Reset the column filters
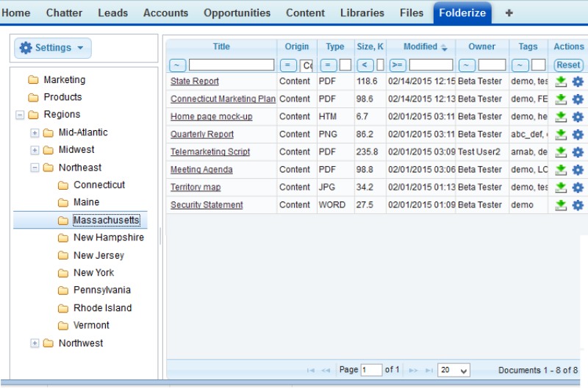 tap(568, 65)
